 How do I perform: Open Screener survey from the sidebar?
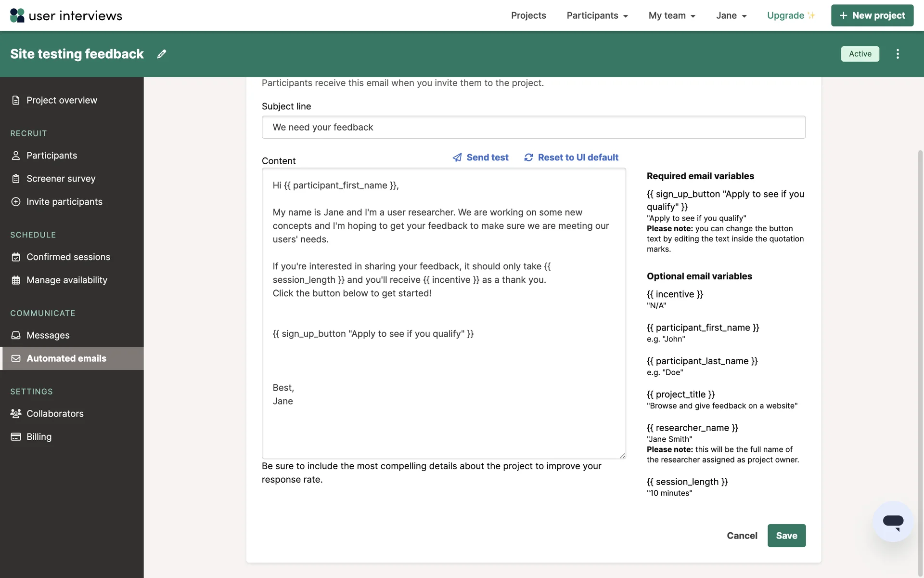pos(61,179)
